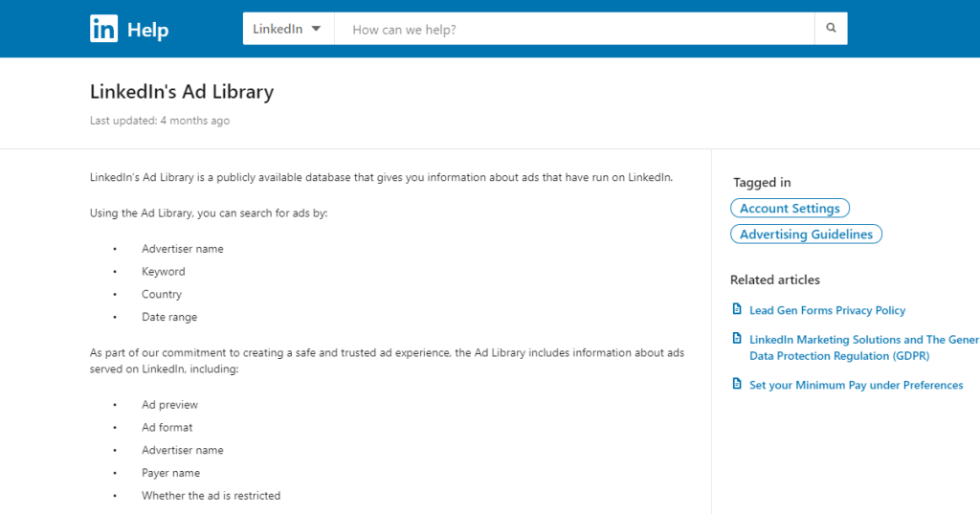Screen dimensions: 980x514
Task: Open Set your Minimum Pay under Preferences
Action: click(x=857, y=385)
